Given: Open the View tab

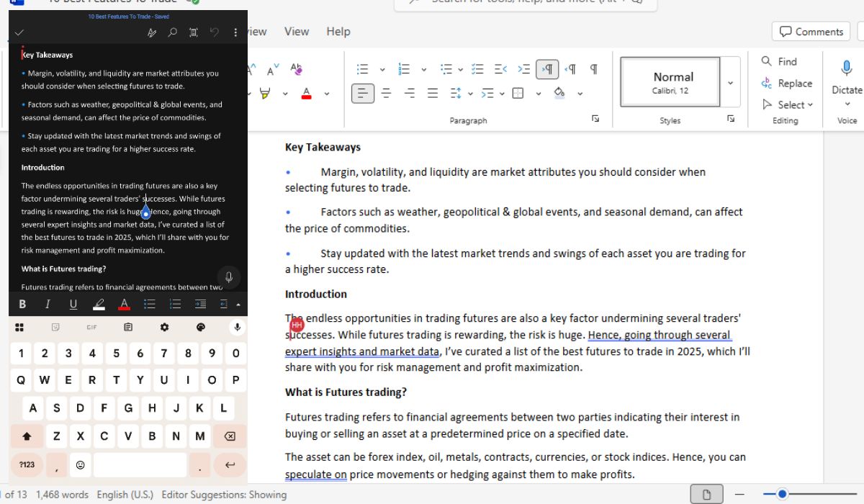Looking at the screenshot, I should point(297,32).
